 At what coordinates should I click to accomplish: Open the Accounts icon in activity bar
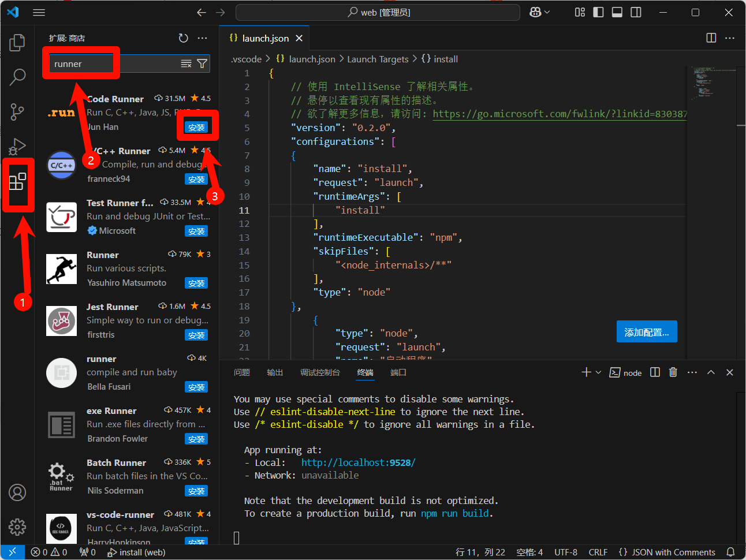click(x=17, y=492)
